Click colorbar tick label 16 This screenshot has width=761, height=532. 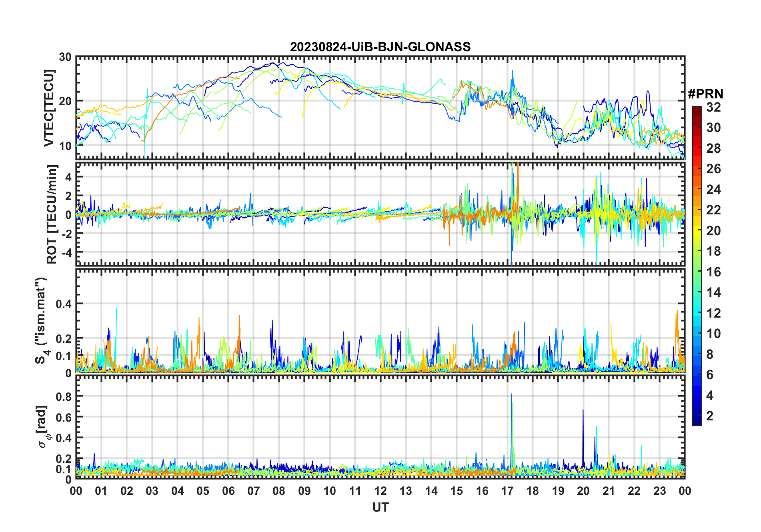click(713, 272)
